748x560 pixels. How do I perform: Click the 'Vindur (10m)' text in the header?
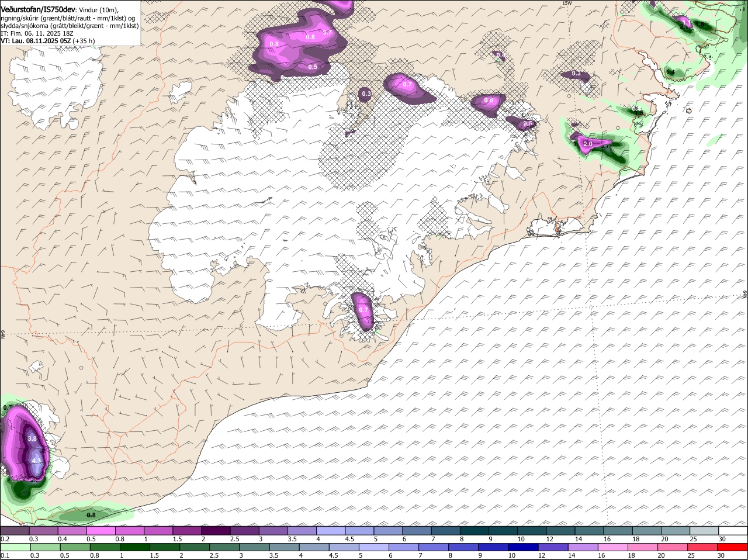98,11
